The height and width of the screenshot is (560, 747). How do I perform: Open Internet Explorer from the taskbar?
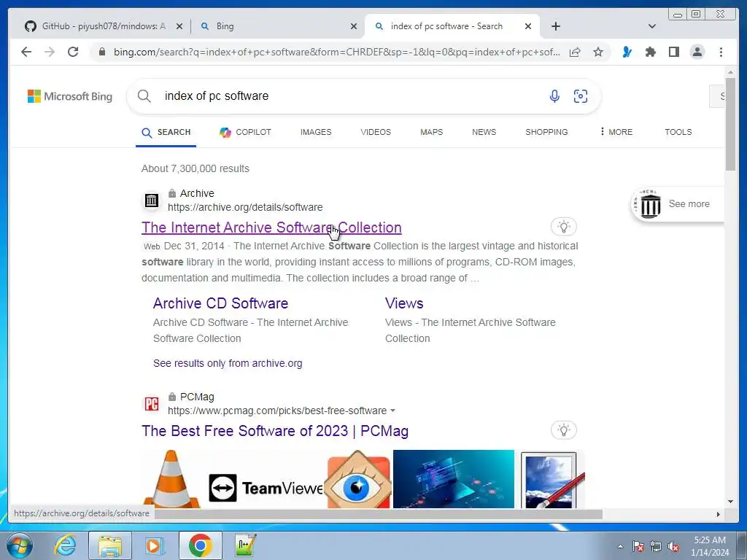pyautogui.click(x=65, y=545)
